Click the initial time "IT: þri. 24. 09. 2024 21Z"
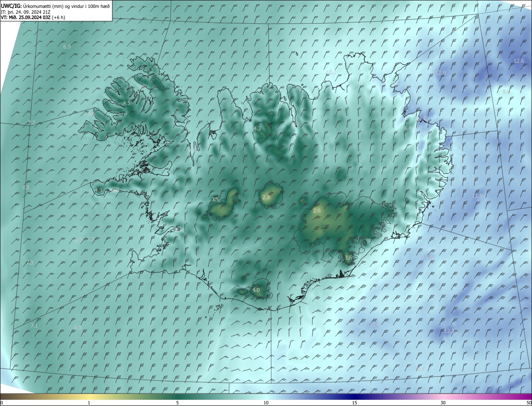The image size is (532, 406). point(26,12)
